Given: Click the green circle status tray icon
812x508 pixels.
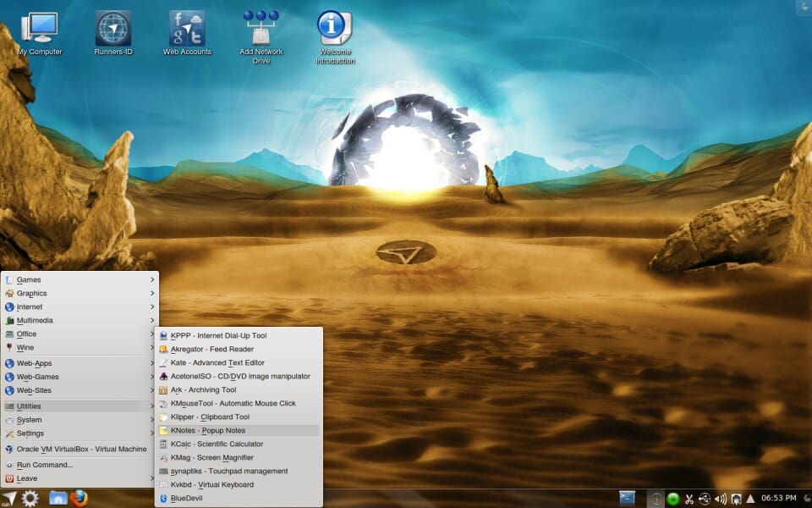Looking at the screenshot, I should tap(672, 500).
